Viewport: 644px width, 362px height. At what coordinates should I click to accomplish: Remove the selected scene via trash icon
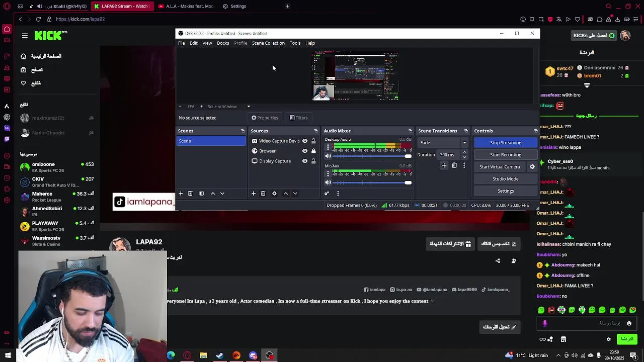coord(190,194)
